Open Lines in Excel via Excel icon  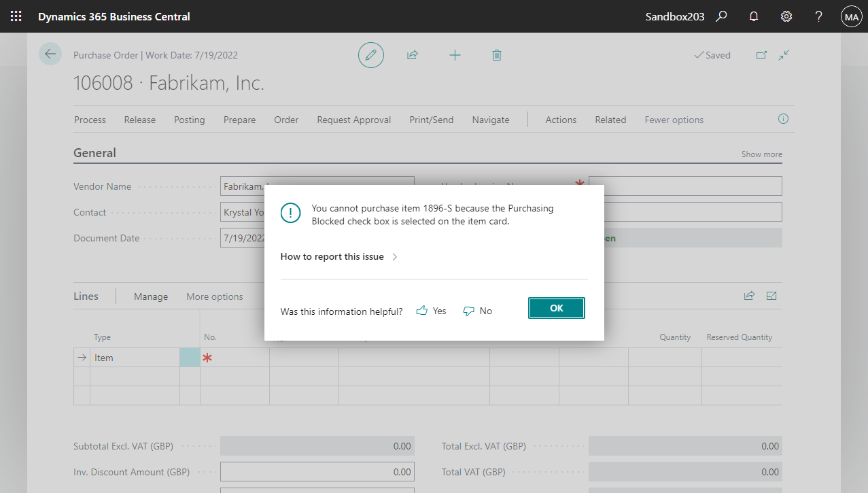click(771, 296)
